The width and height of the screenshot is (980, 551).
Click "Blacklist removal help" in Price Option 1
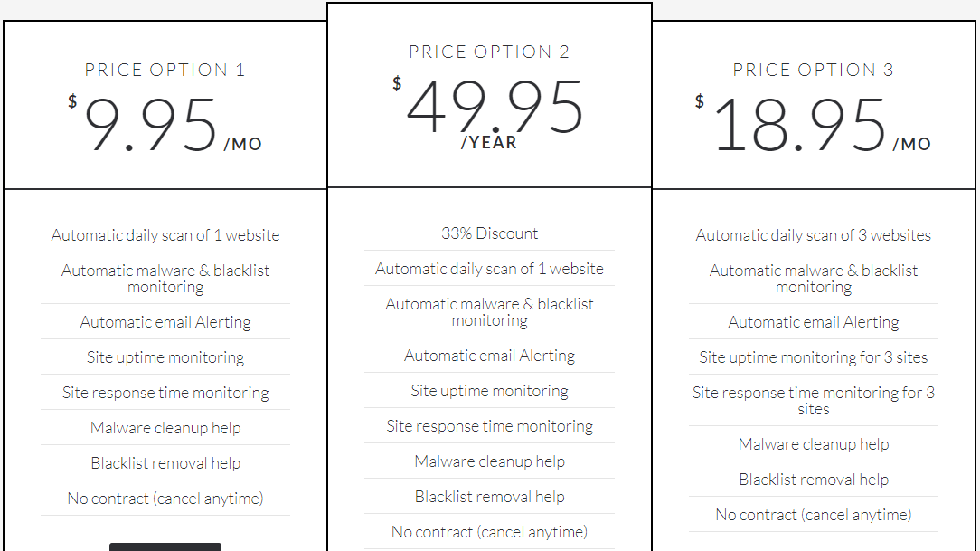pos(165,463)
